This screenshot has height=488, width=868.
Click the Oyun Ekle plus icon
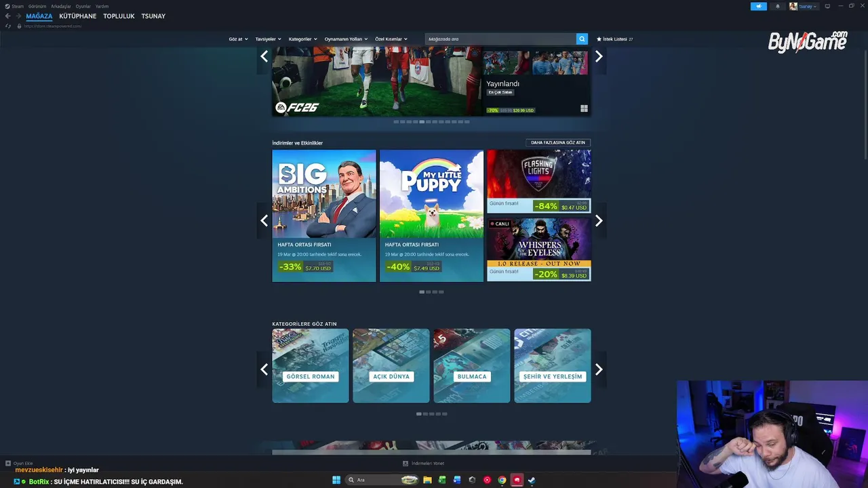8,464
